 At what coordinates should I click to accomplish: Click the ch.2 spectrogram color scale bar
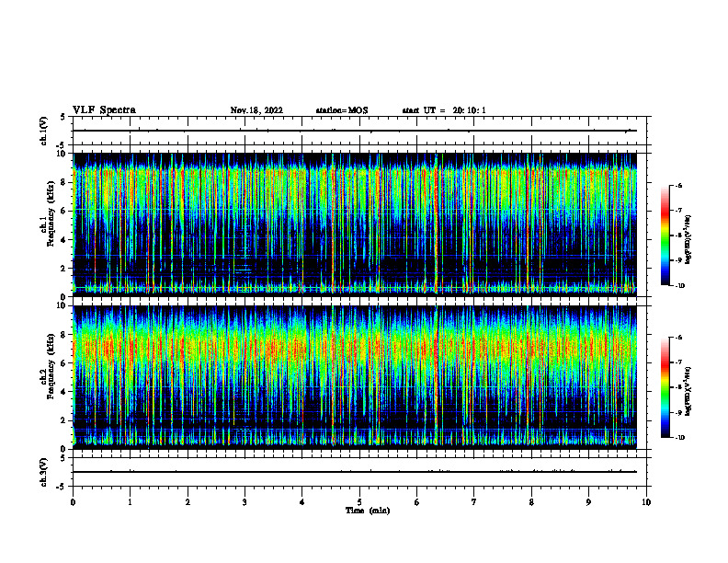pyautogui.click(x=665, y=387)
